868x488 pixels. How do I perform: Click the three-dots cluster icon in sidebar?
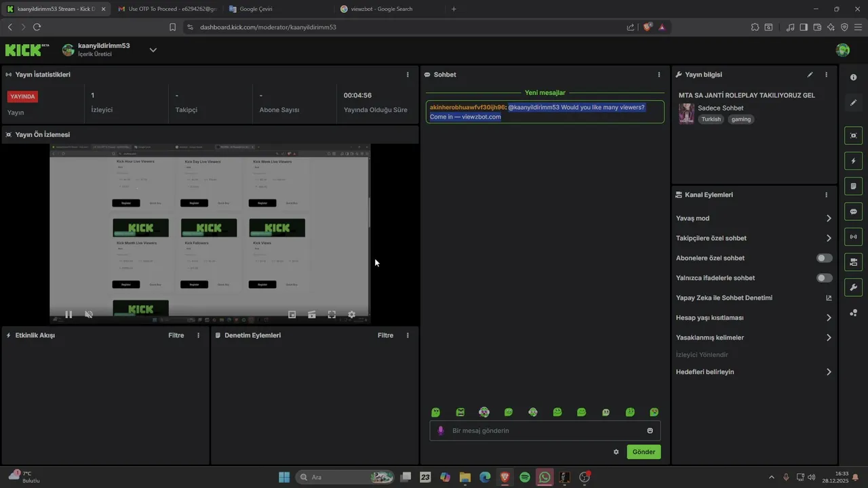pos(853,312)
